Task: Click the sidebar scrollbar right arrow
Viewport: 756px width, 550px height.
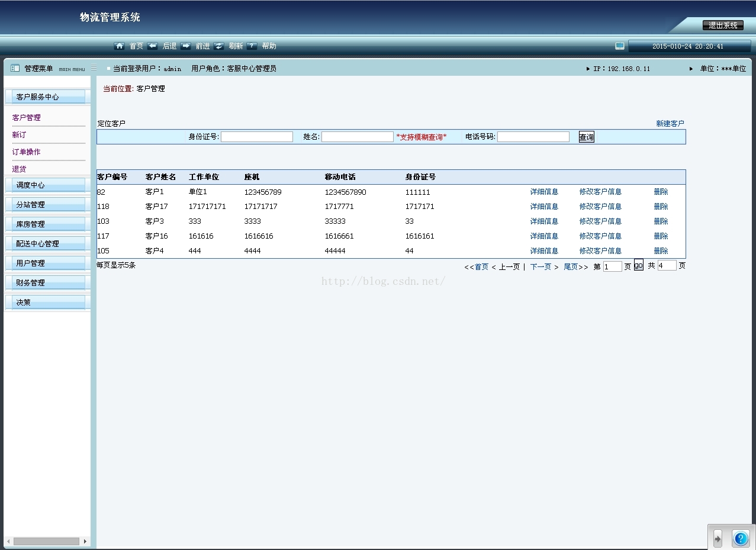Action: point(85,541)
